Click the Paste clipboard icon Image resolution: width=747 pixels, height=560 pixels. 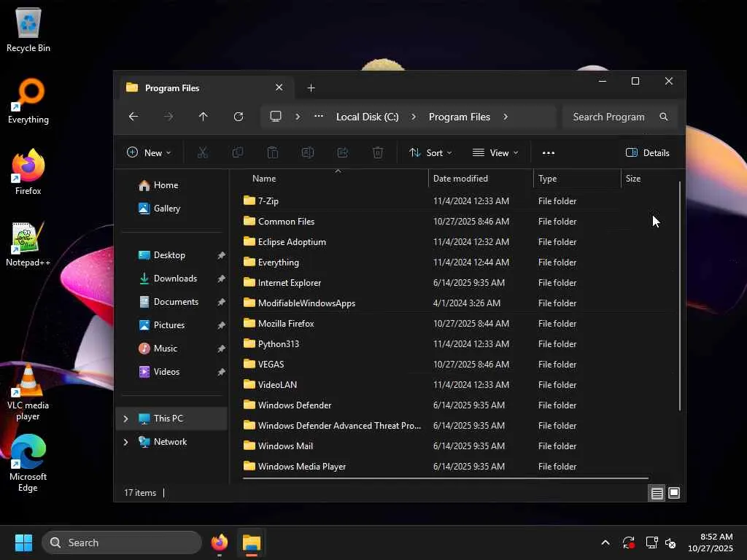273,152
